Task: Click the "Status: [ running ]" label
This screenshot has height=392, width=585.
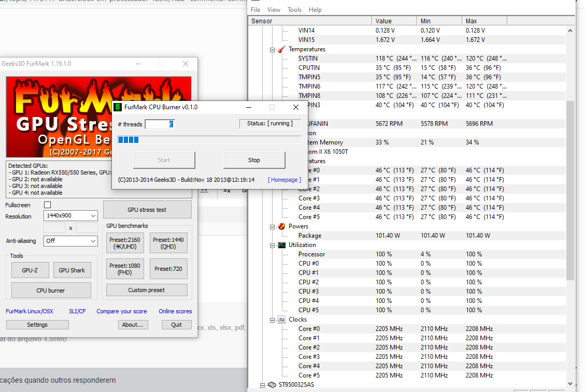Action: pyautogui.click(x=270, y=123)
